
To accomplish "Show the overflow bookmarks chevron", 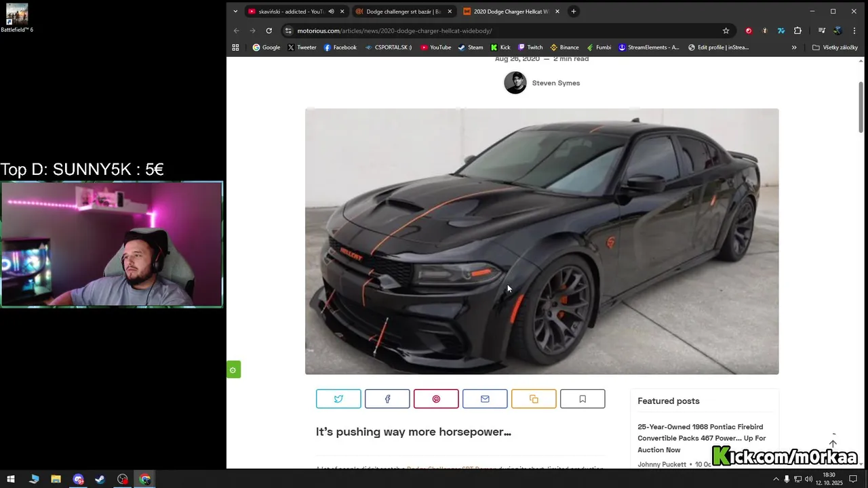I will pos(794,47).
